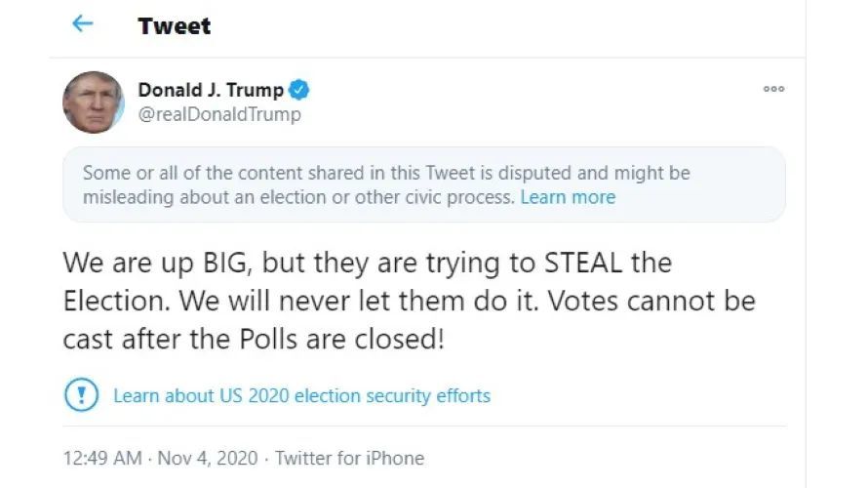868x488 pixels.
Task: Open Donald J. Trump's profile picture
Action: coord(94,102)
